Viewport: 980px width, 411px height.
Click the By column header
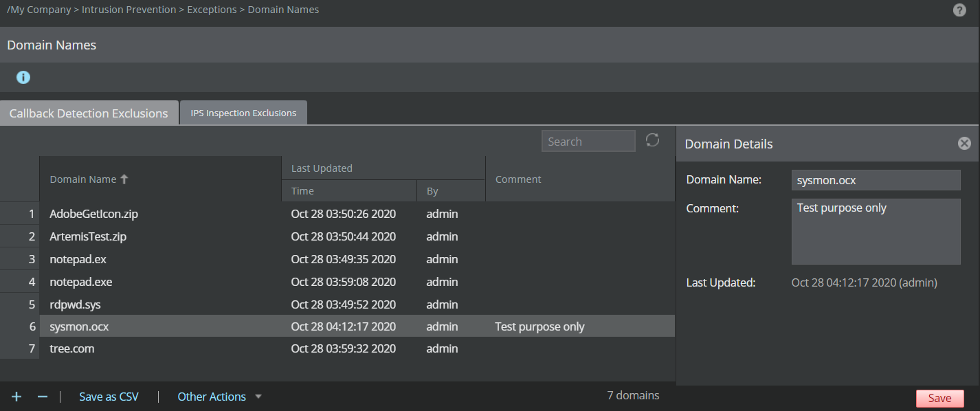click(451, 191)
